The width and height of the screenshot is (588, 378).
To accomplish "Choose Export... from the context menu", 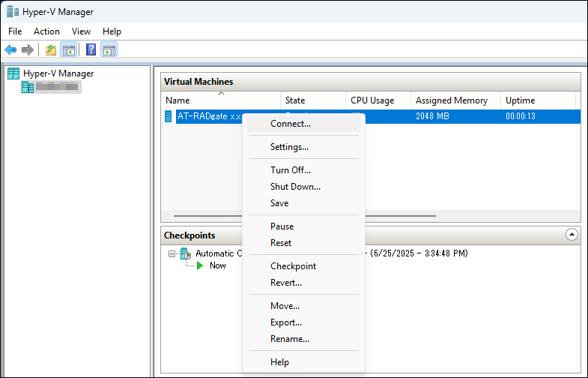I will 286,322.
